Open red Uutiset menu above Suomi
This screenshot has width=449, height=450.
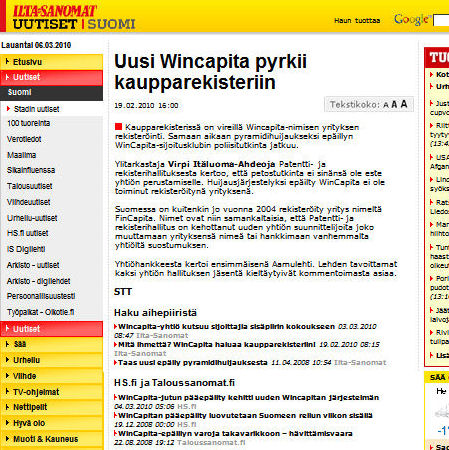click(52, 77)
